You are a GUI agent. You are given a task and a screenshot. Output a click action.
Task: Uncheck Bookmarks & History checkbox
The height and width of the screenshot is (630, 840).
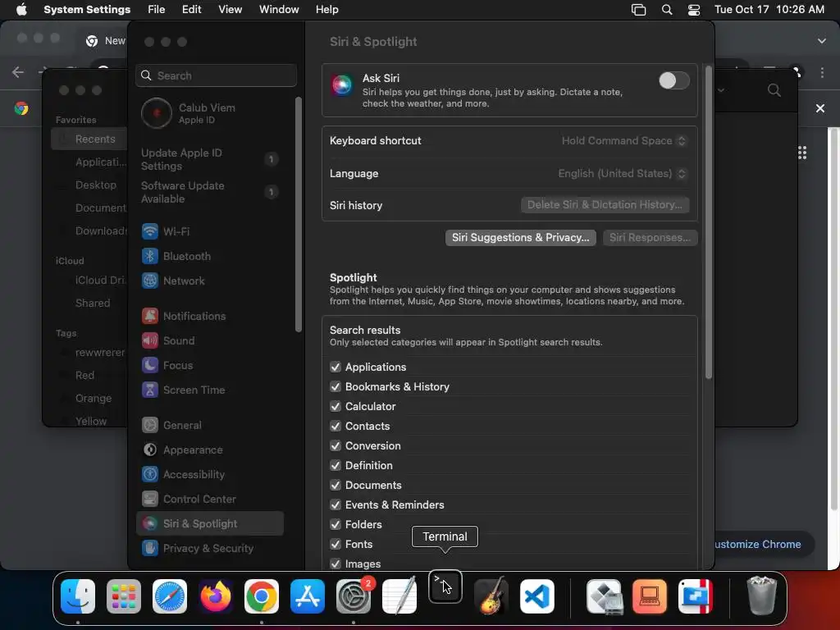click(336, 387)
